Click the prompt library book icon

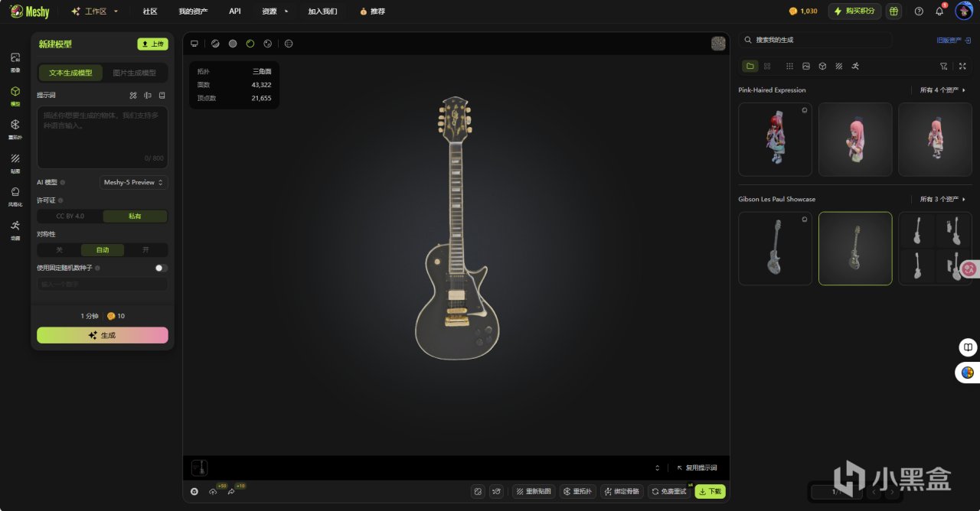(162, 96)
